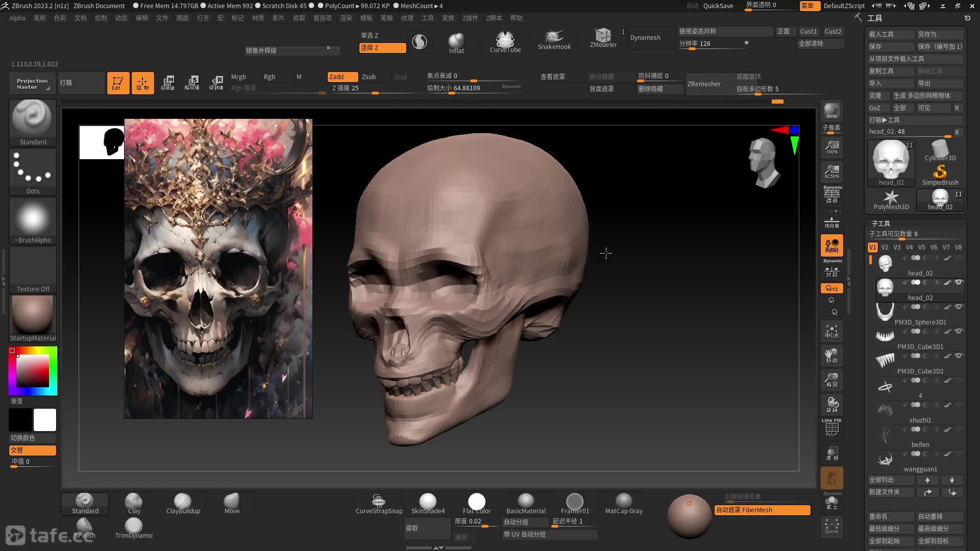980x551 pixels.
Task: Select the ClayBuildup brush in bottom shelf
Action: point(183,504)
